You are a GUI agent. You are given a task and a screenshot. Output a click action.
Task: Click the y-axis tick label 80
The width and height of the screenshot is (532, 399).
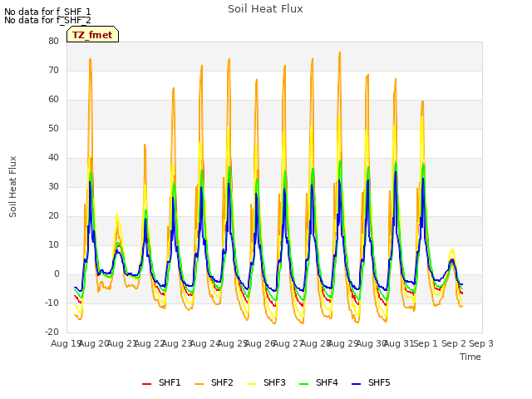(x=53, y=41)
